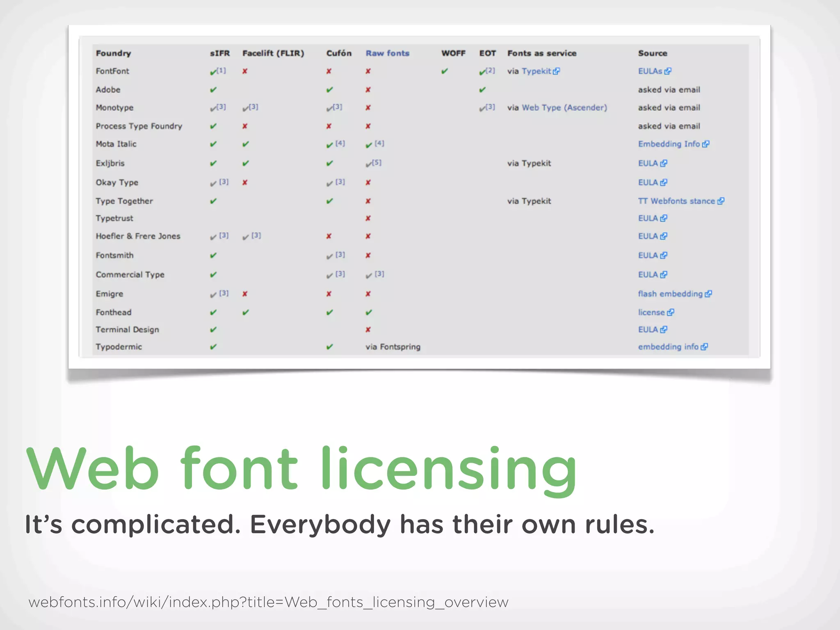Click footnote [3] in Commercial Type Raw fonts cell
Image resolution: width=840 pixels, height=630 pixels.
(x=379, y=274)
